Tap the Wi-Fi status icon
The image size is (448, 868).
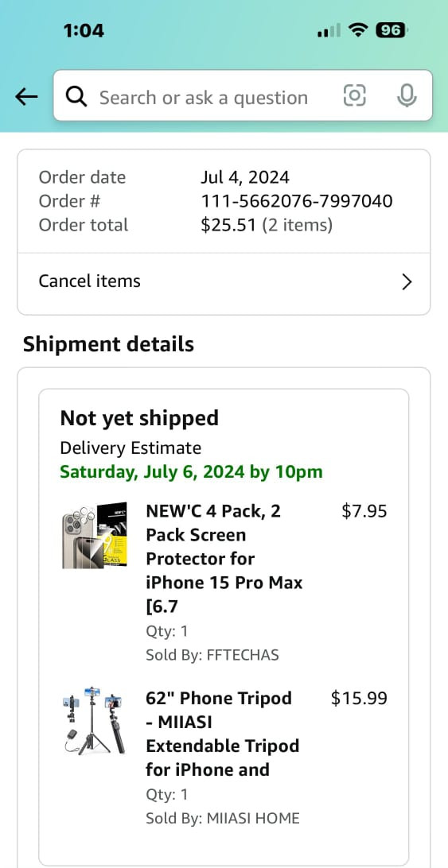click(359, 30)
